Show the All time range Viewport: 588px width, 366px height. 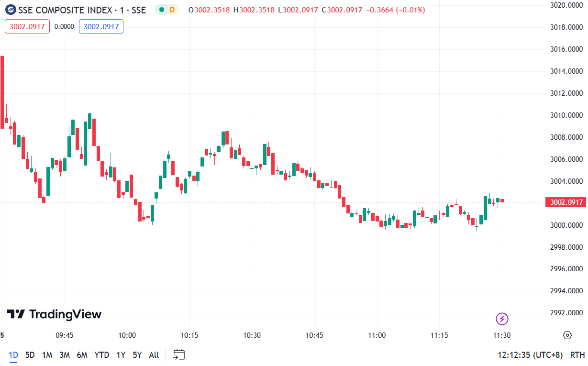(154, 355)
